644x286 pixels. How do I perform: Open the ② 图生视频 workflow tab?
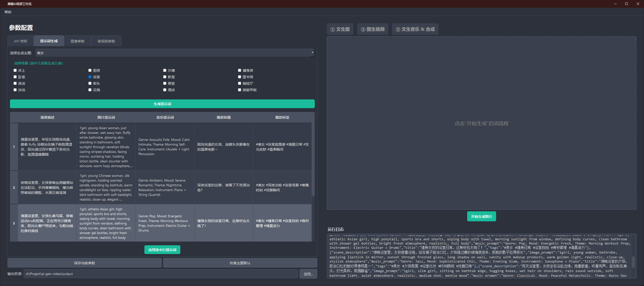[x=372, y=29]
